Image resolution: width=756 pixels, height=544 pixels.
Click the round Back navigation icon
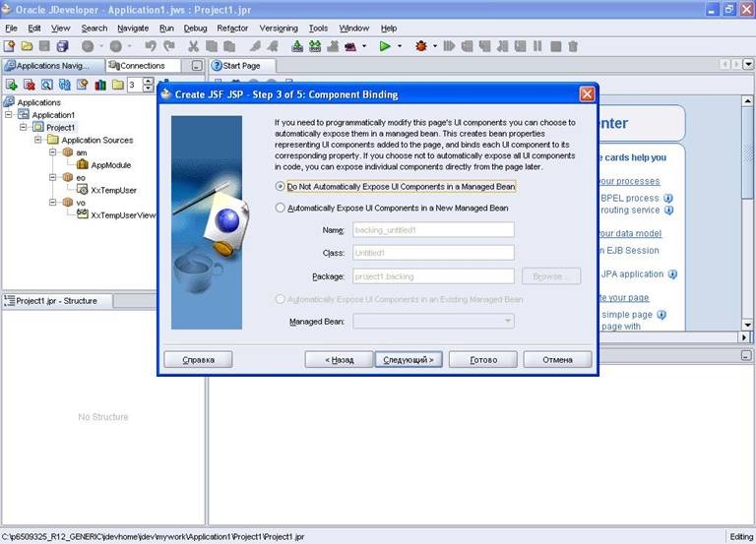coord(88,46)
